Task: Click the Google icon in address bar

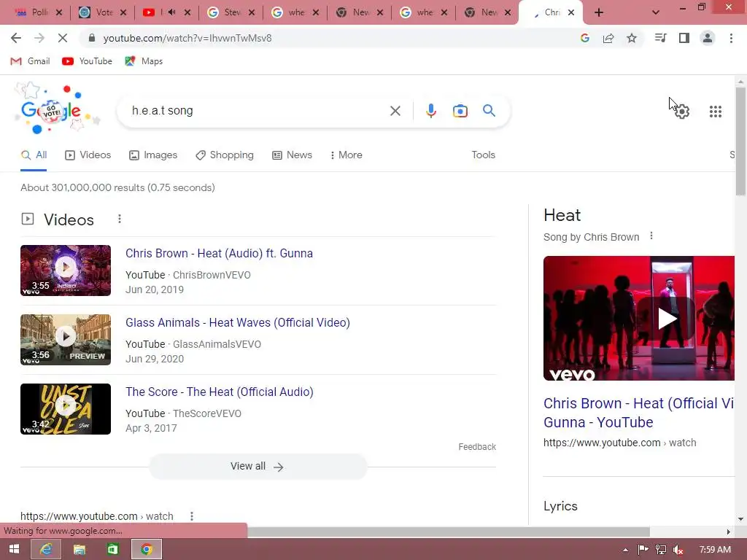Action: [x=585, y=38]
